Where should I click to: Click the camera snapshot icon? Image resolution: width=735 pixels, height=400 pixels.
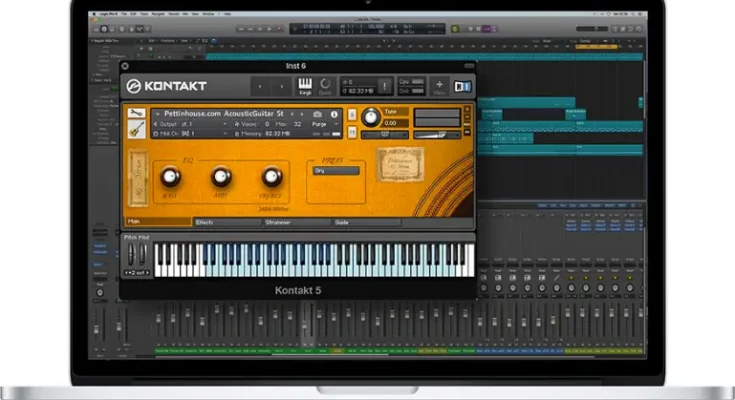318,114
